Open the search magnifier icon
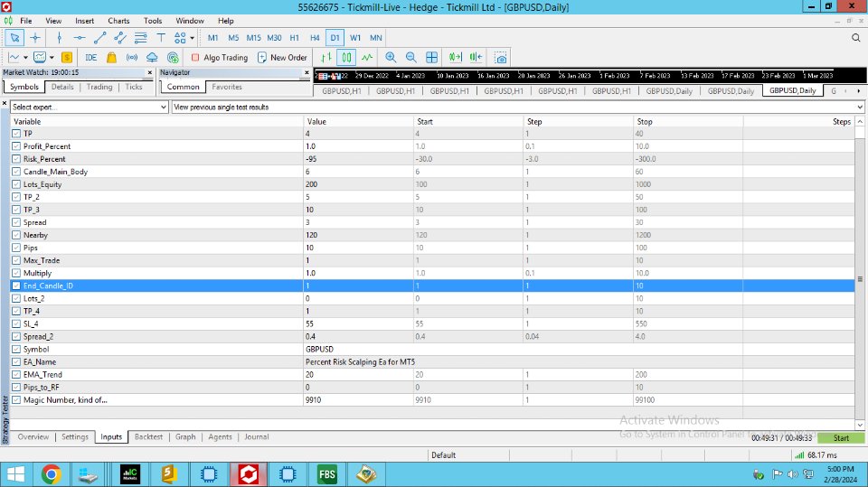 click(x=856, y=38)
